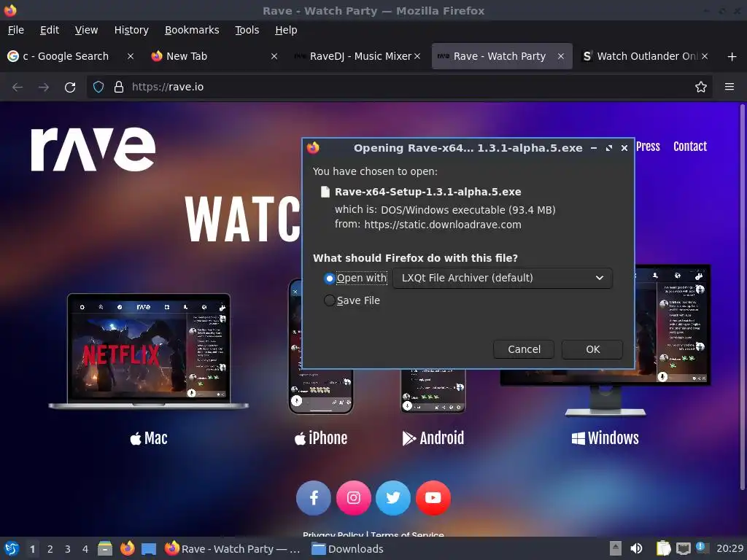Click Cancel in the download dialog

[x=524, y=349]
